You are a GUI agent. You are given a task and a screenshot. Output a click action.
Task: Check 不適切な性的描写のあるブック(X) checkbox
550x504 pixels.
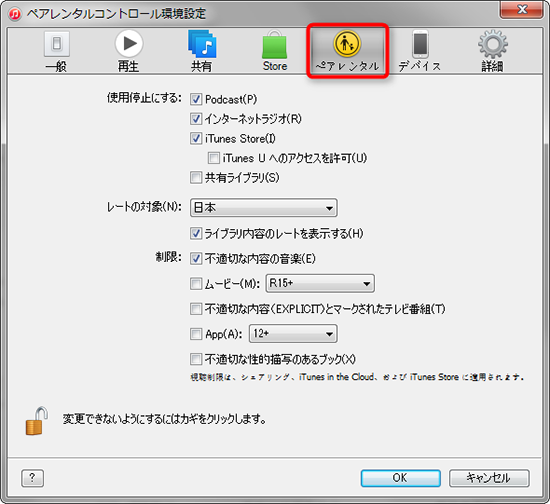196,359
